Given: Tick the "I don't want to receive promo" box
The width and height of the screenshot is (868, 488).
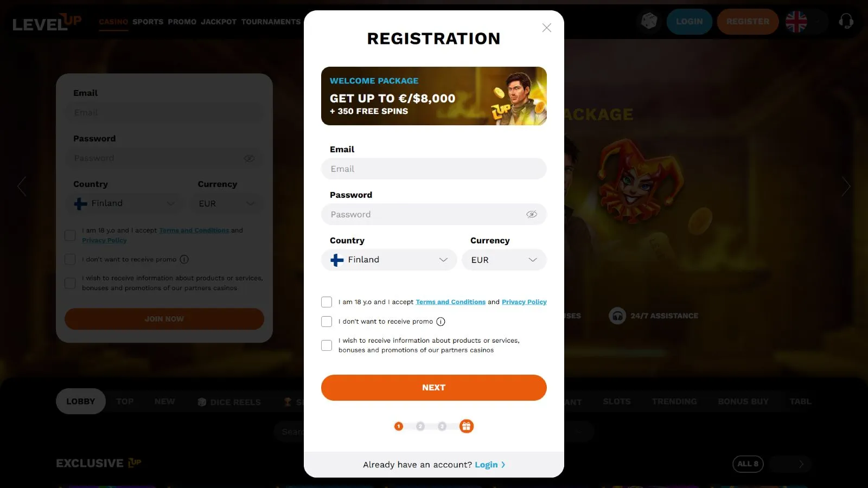Looking at the screenshot, I should pos(327,322).
